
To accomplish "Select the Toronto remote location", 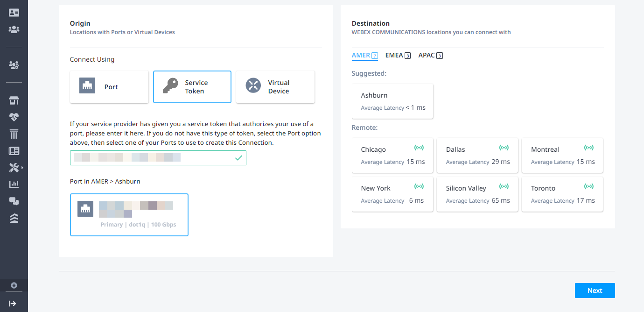I will pos(562,194).
